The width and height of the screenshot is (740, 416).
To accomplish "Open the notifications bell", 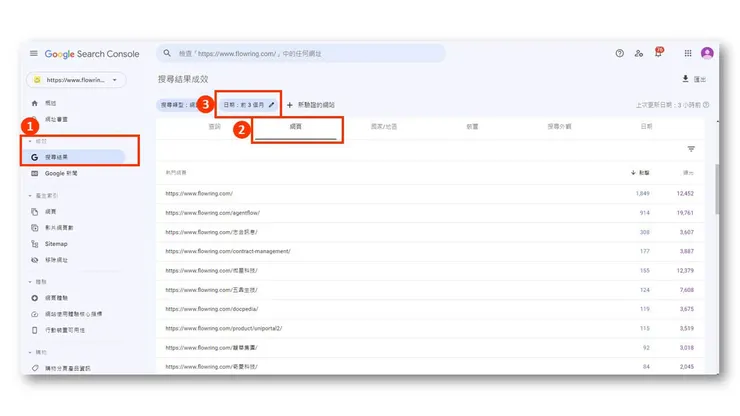I will 658,53.
